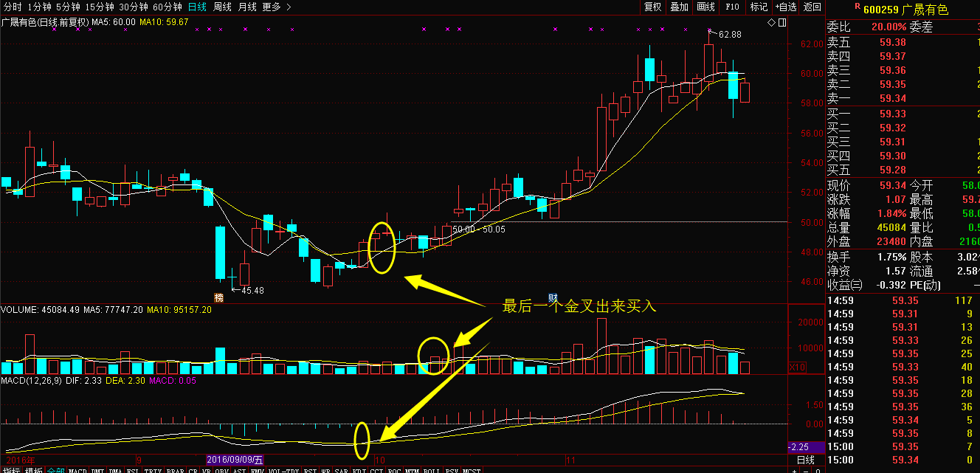The height and width of the screenshot is (473, 980).
Task: Select the 分时 intraday view
Action: click(x=13, y=7)
